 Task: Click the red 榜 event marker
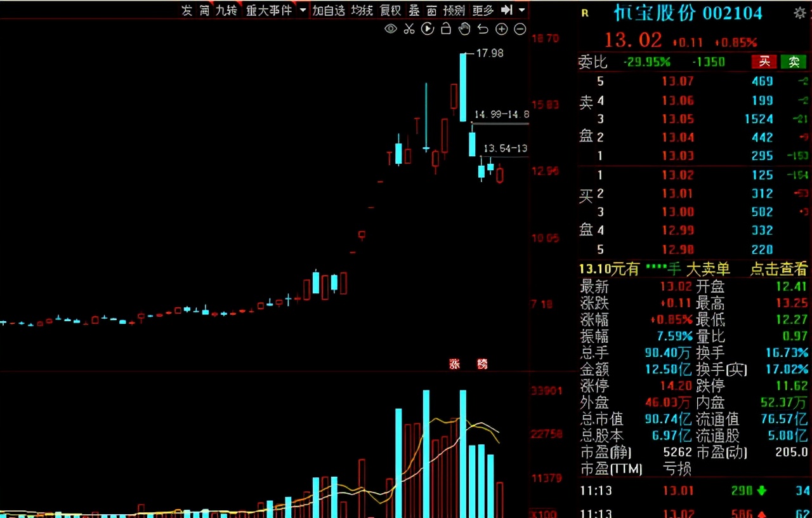pos(483,364)
